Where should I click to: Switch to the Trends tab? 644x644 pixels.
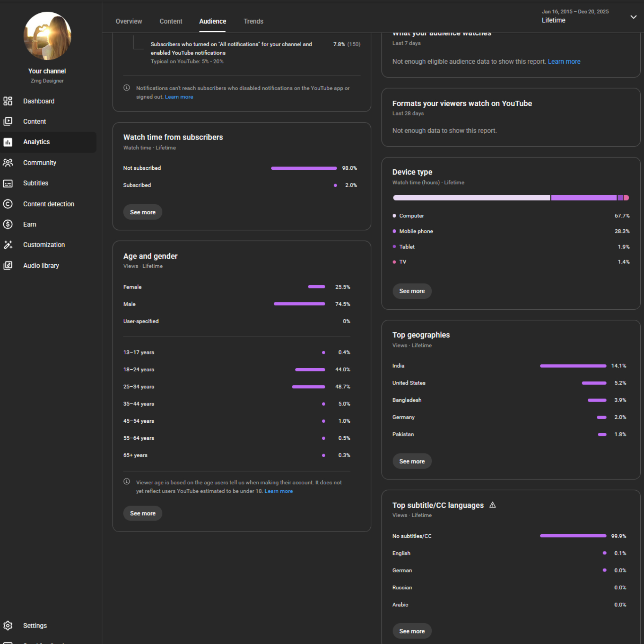tap(253, 21)
